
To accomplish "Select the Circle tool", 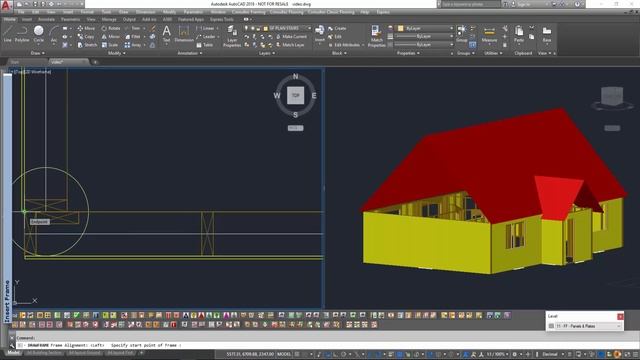I will tap(38, 34).
